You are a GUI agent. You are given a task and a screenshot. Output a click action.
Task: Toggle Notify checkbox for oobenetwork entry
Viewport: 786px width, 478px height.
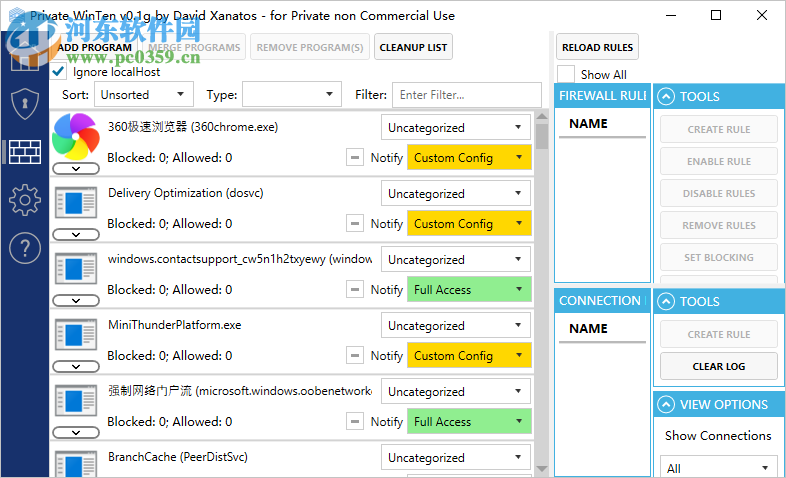355,422
